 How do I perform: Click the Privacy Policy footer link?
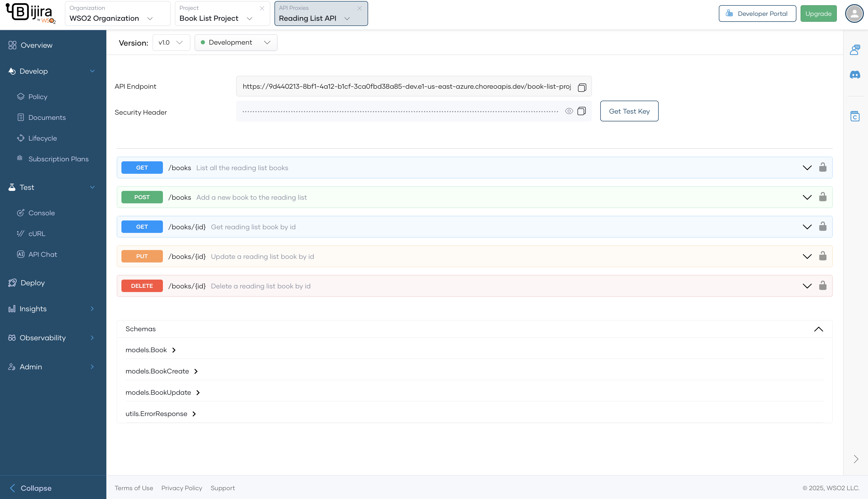click(x=182, y=488)
